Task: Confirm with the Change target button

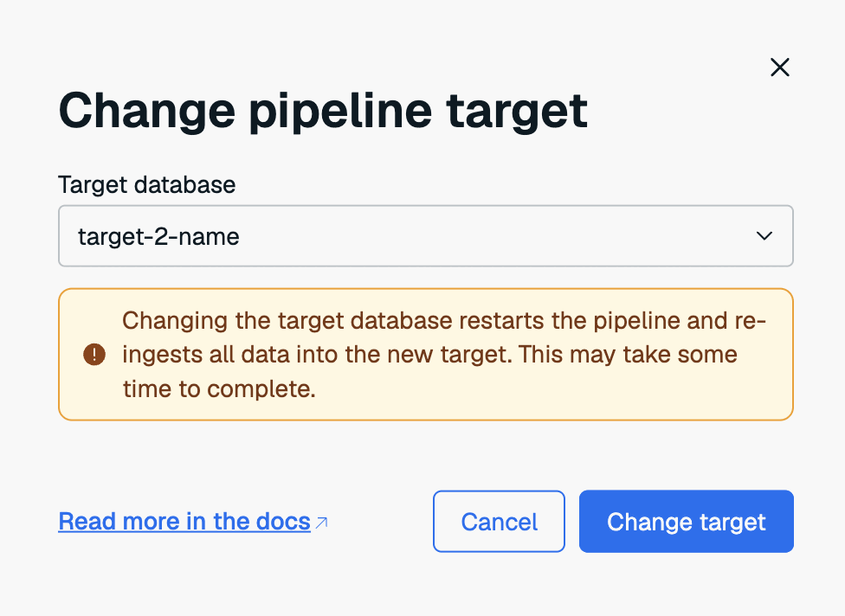Action: (686, 521)
